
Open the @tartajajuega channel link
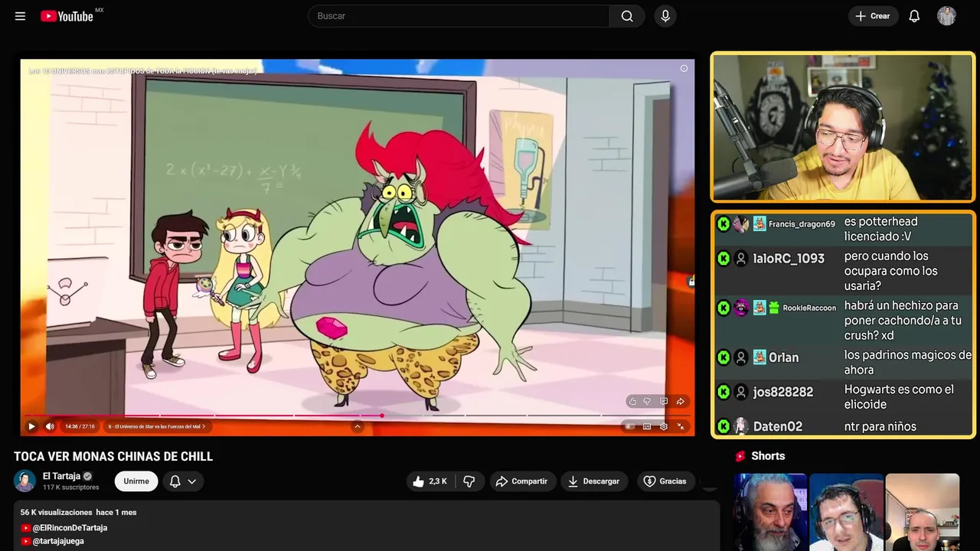pyautogui.click(x=58, y=541)
